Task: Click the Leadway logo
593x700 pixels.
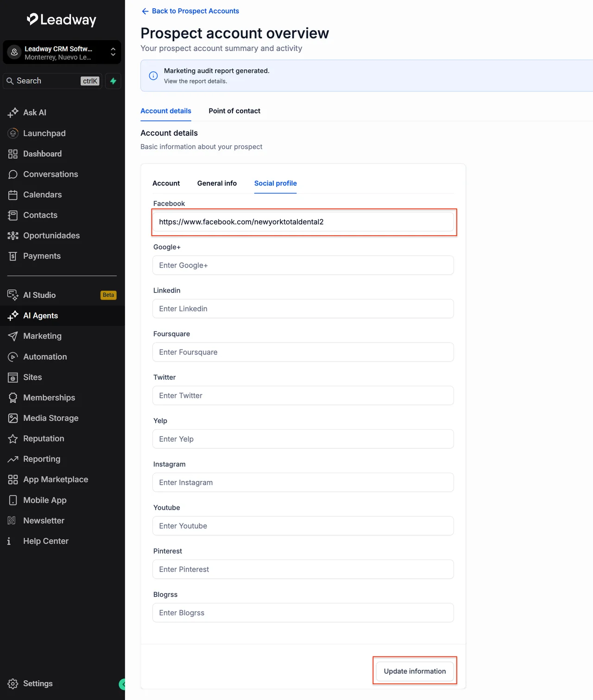Action: pyautogui.click(x=62, y=19)
